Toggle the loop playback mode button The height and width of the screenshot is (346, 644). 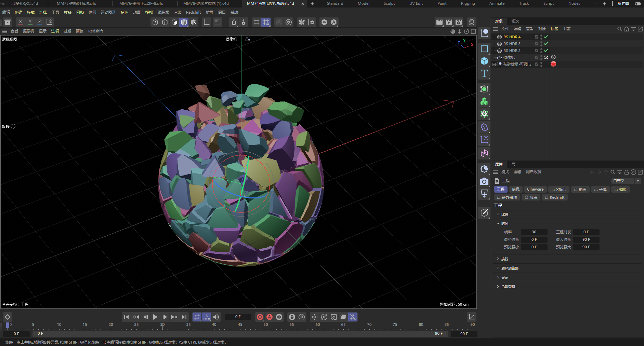tap(197, 317)
